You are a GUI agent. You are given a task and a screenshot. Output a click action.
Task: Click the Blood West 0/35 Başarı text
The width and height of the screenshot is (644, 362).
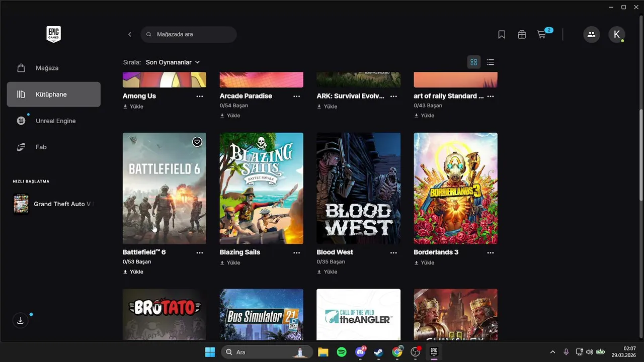point(331,262)
